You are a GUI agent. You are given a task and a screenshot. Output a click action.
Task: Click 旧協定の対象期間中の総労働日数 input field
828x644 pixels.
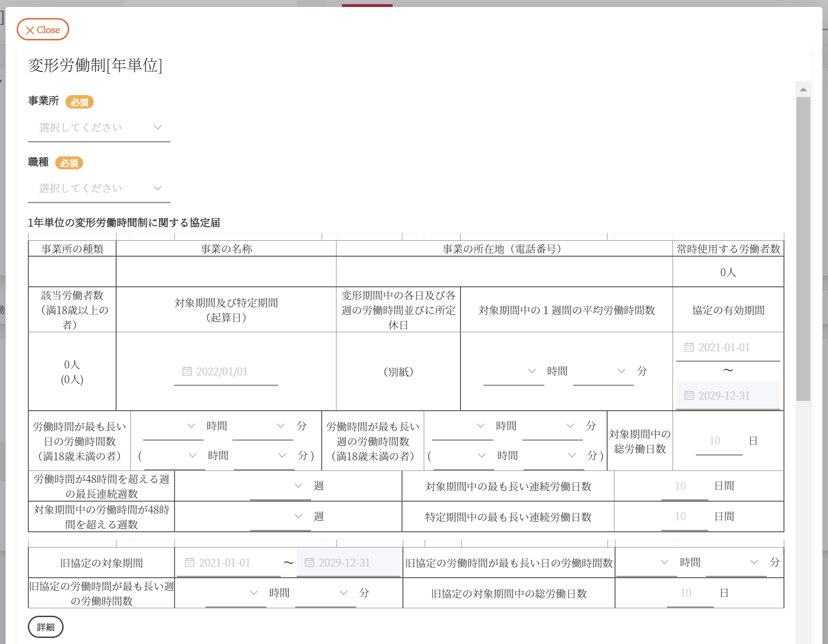pos(690,593)
